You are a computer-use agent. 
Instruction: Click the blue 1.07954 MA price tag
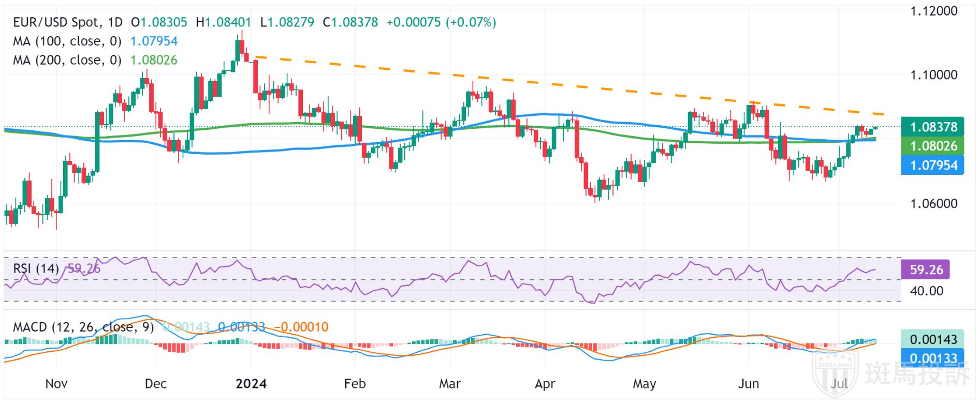tap(932, 166)
